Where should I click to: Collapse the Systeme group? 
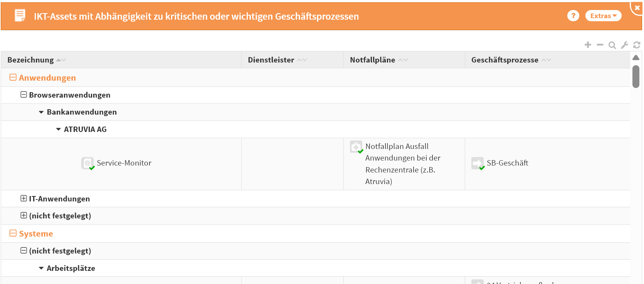click(13, 233)
